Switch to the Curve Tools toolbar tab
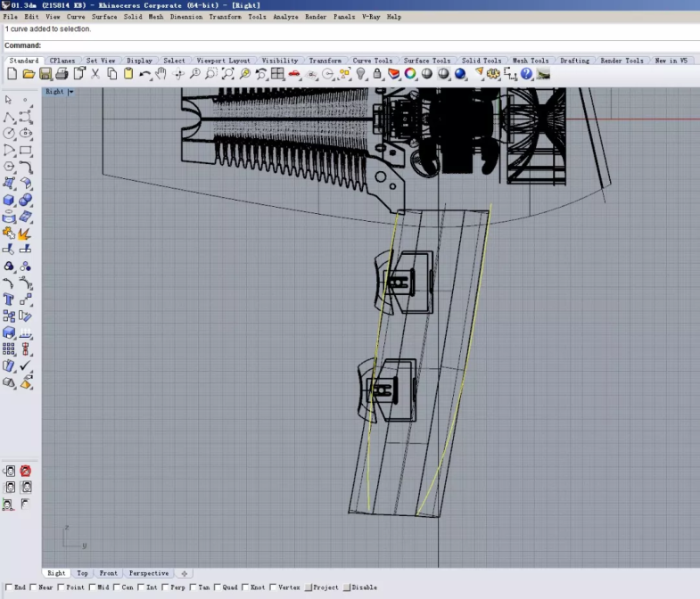 click(x=373, y=61)
